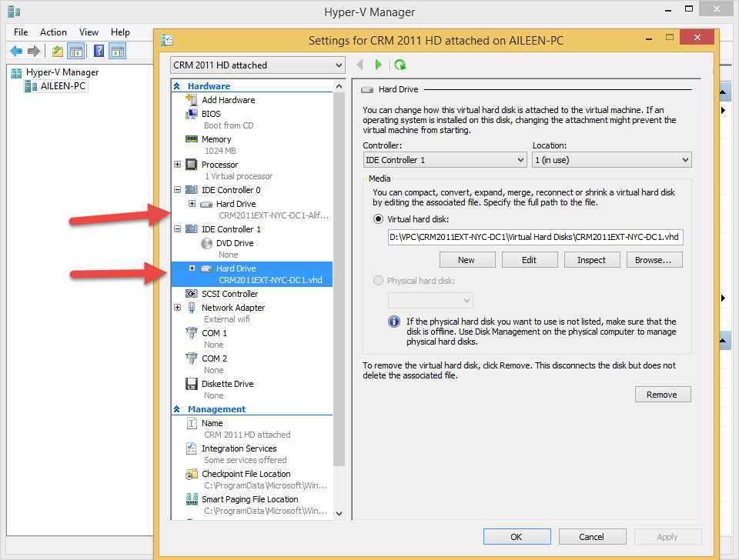The image size is (739, 560).
Task: Open the Help question mark toolbar icon
Action: click(99, 51)
